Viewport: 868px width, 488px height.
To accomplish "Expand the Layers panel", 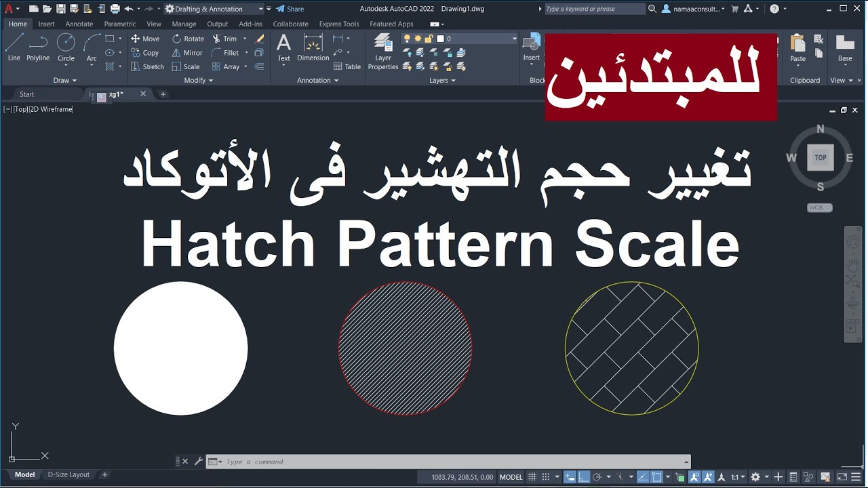I will (x=442, y=80).
